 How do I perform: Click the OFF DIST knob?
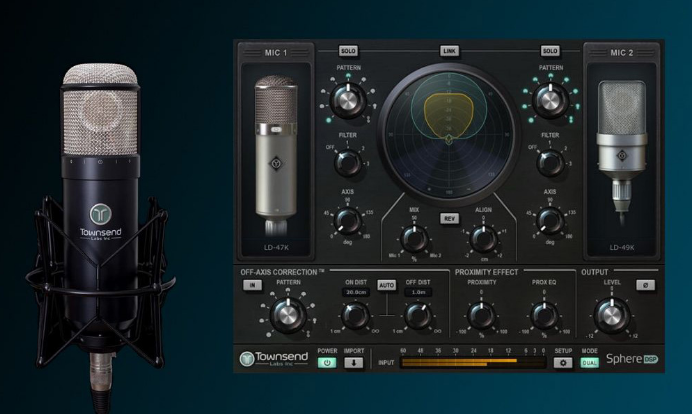418,316
